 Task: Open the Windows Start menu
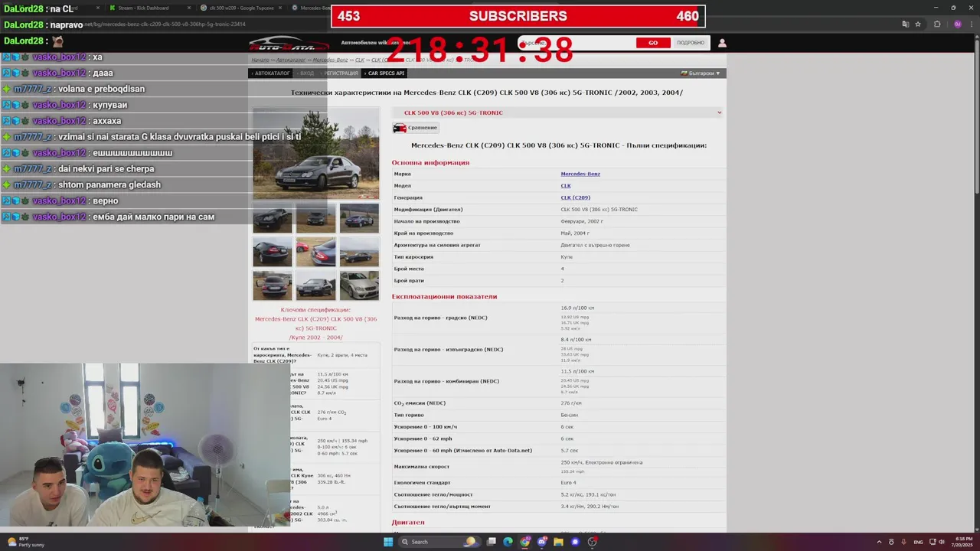[x=388, y=542]
